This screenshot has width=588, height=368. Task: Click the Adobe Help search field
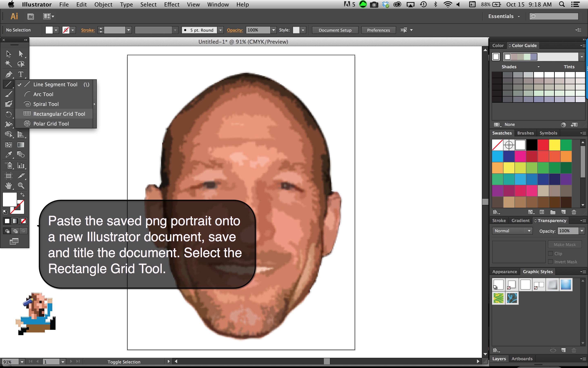pyautogui.click(x=554, y=16)
